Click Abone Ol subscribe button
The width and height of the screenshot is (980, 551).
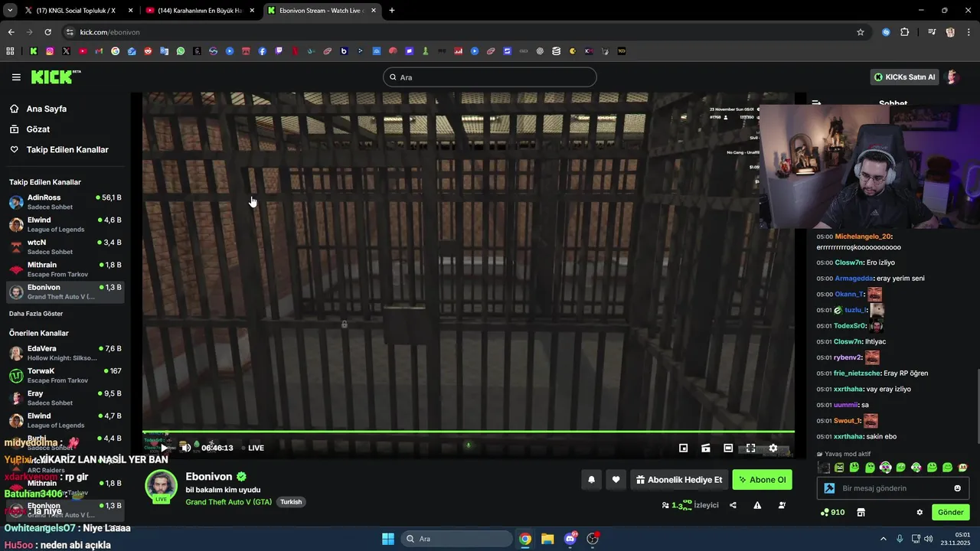pos(762,480)
